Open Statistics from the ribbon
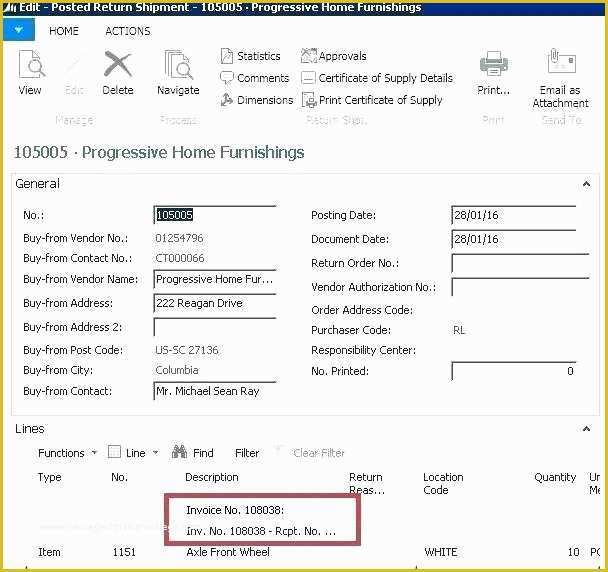This screenshot has width=608, height=572. 250,56
